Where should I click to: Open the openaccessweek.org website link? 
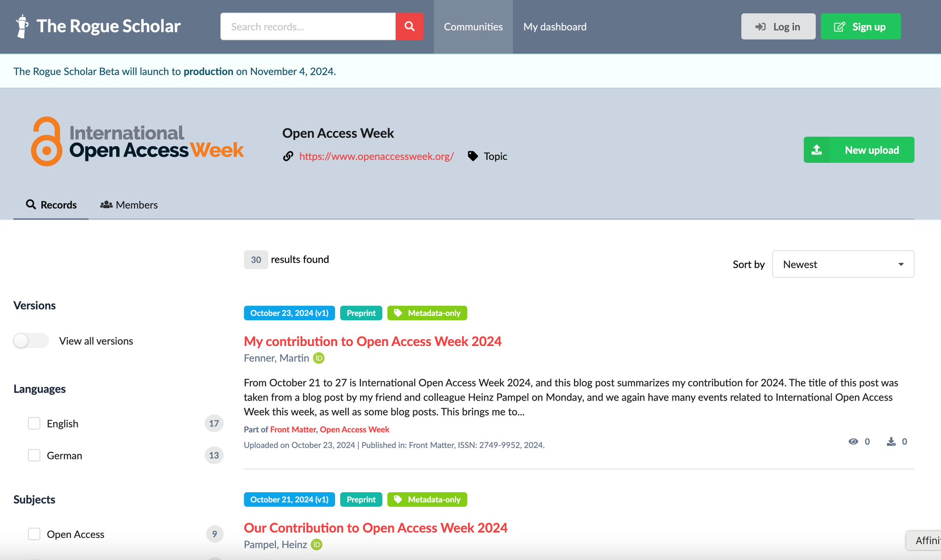point(376,156)
